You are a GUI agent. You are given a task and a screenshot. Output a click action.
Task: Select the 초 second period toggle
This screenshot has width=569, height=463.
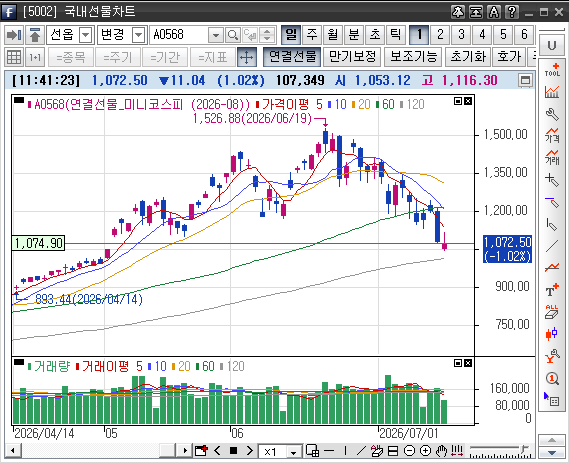tap(374, 35)
